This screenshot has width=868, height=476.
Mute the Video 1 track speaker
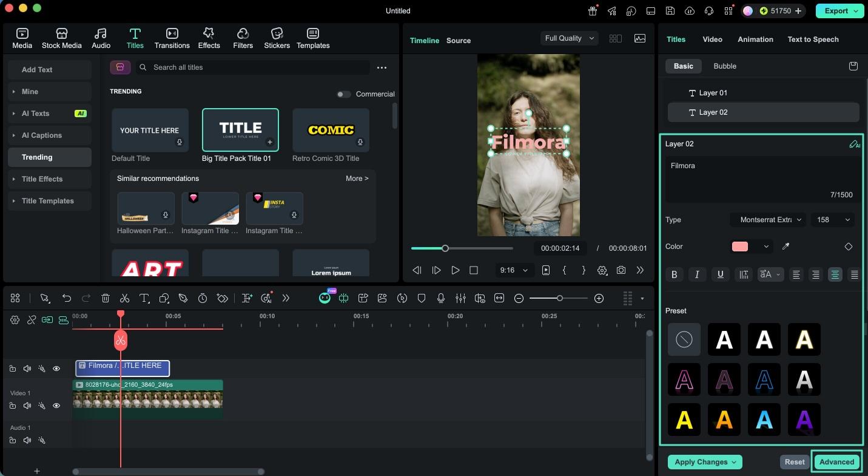click(27, 406)
